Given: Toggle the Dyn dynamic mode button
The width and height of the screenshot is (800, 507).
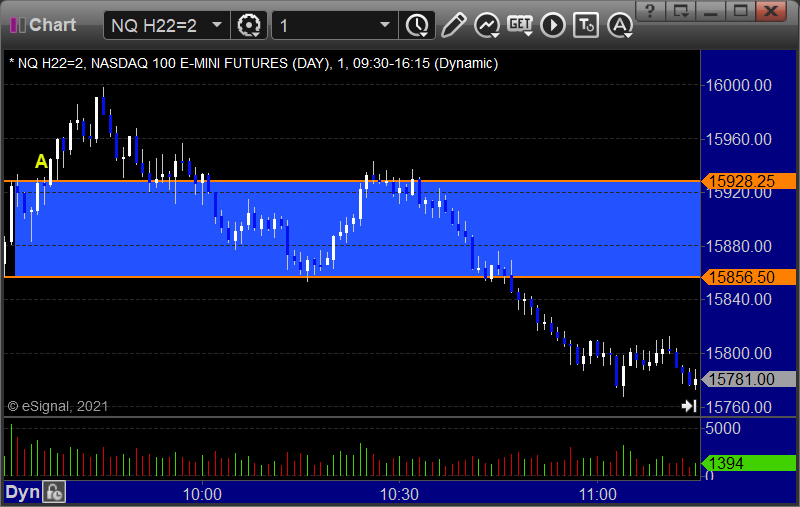Looking at the screenshot, I should pos(22,492).
